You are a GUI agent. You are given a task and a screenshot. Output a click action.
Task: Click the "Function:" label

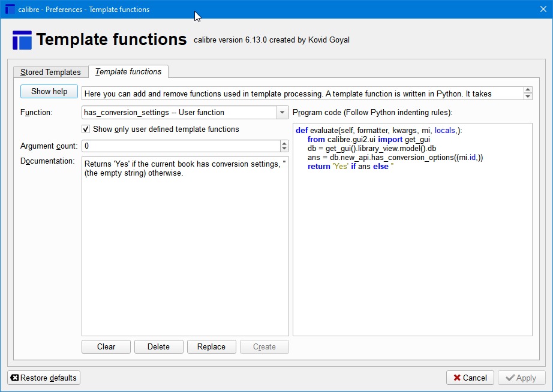(x=37, y=113)
